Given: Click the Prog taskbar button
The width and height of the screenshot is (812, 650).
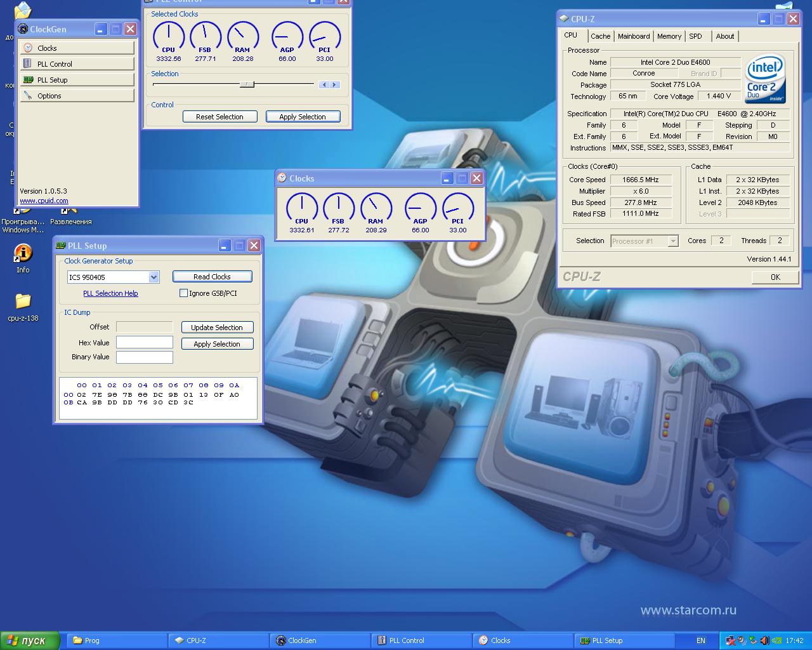Looking at the screenshot, I should pos(117,640).
